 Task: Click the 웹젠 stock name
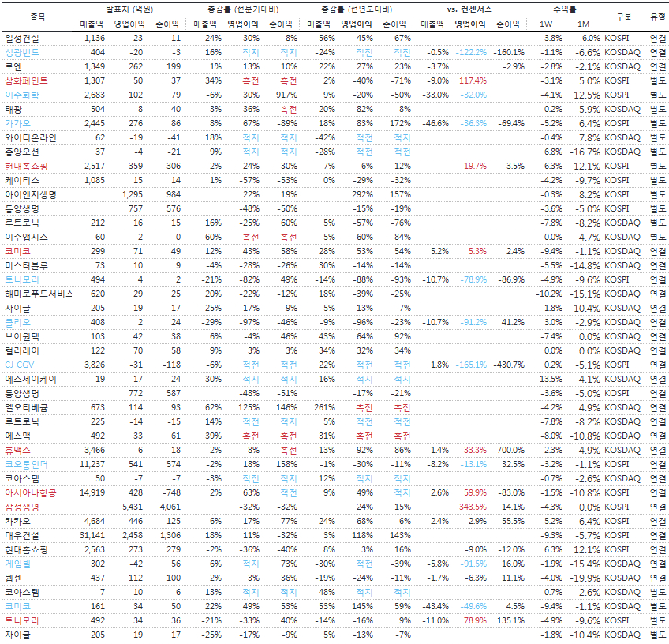[13, 578]
